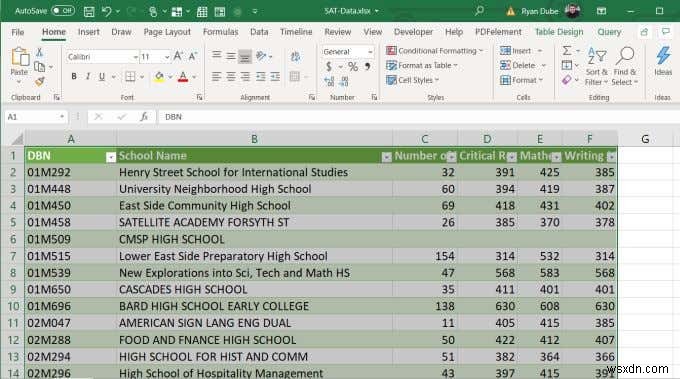Image resolution: width=680 pixels, height=379 pixels.
Task: Toggle Bottom Align in Alignment group
Action: 245,56
